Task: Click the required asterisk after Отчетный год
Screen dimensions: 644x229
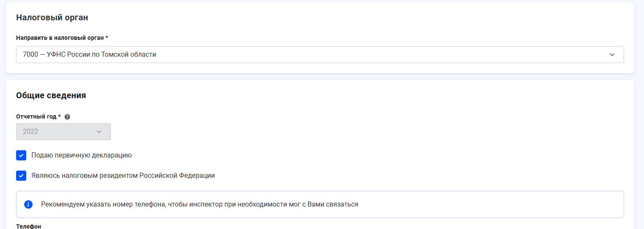Action: [60, 116]
